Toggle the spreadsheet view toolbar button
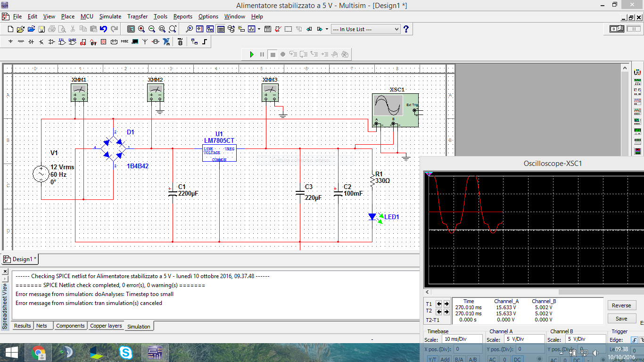644x362 pixels. 221,29
